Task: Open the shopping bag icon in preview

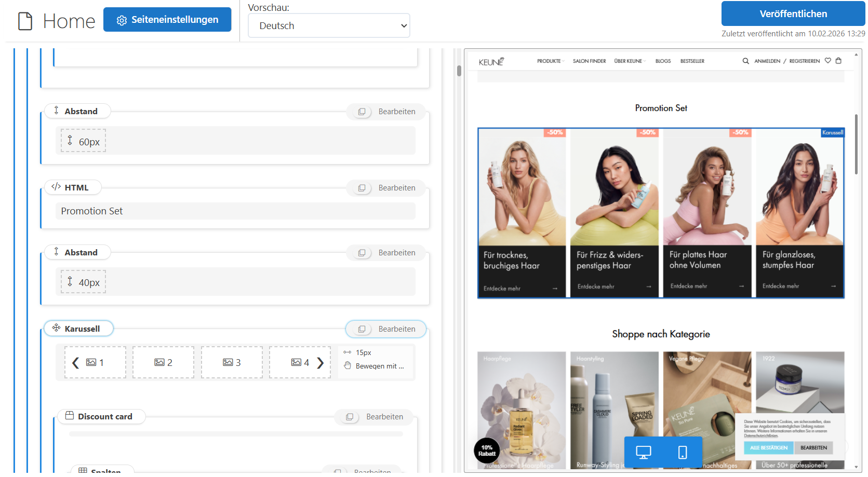Action: 838,61
